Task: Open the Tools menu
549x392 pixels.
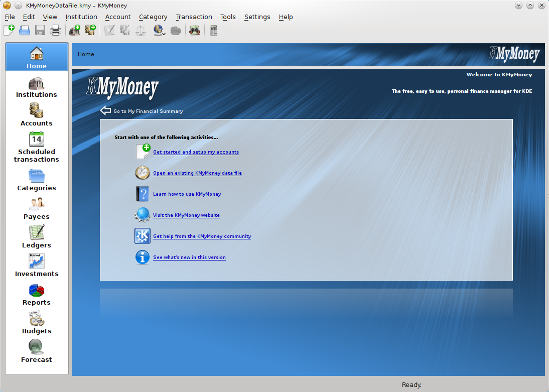Action: pyautogui.click(x=228, y=17)
